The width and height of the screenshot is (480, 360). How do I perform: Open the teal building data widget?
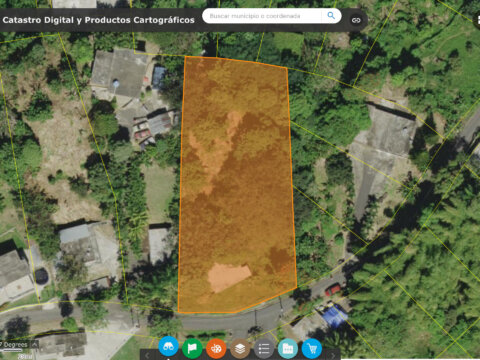click(288, 349)
